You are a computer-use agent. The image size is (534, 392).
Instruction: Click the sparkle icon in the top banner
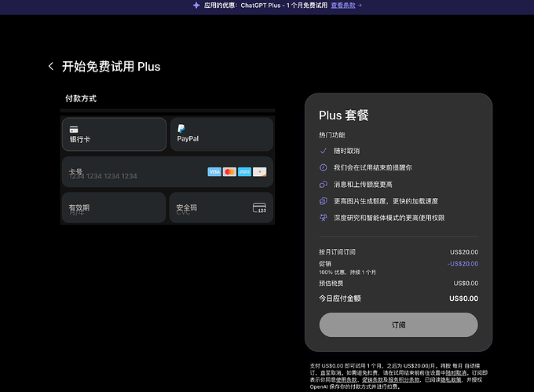(196, 5)
